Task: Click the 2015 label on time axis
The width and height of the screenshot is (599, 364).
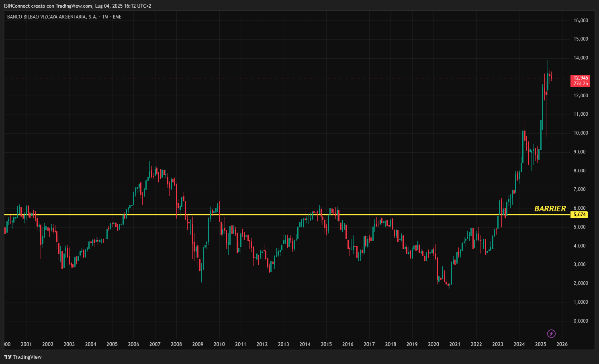Action: [x=326, y=344]
